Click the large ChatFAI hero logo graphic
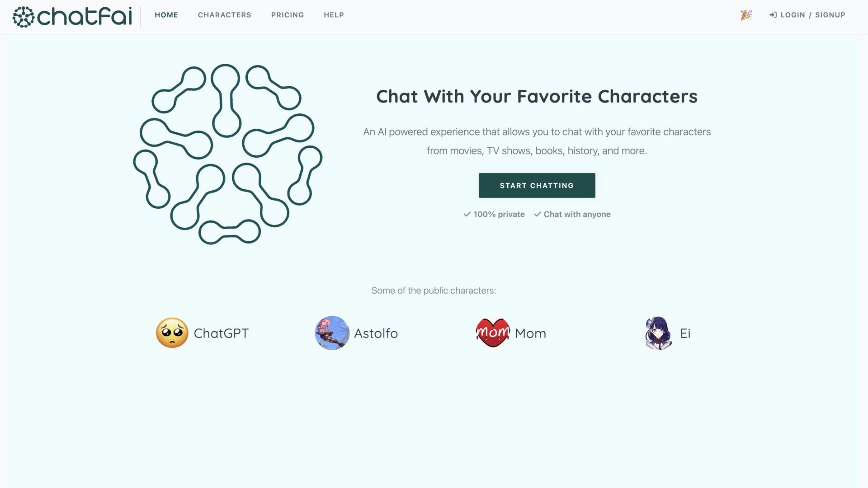The width and height of the screenshot is (868, 488). [228, 154]
